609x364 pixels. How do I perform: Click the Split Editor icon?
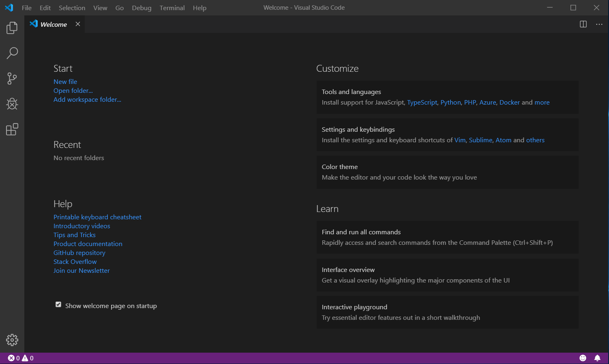pos(583,24)
